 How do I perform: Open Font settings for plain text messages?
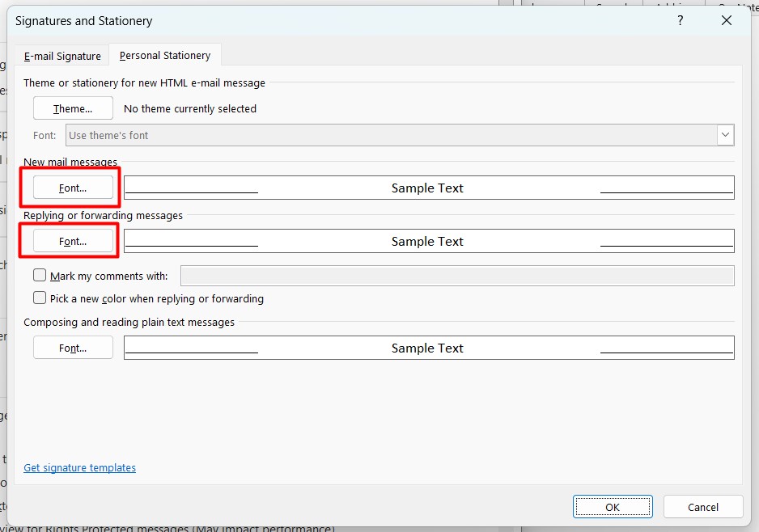(73, 348)
